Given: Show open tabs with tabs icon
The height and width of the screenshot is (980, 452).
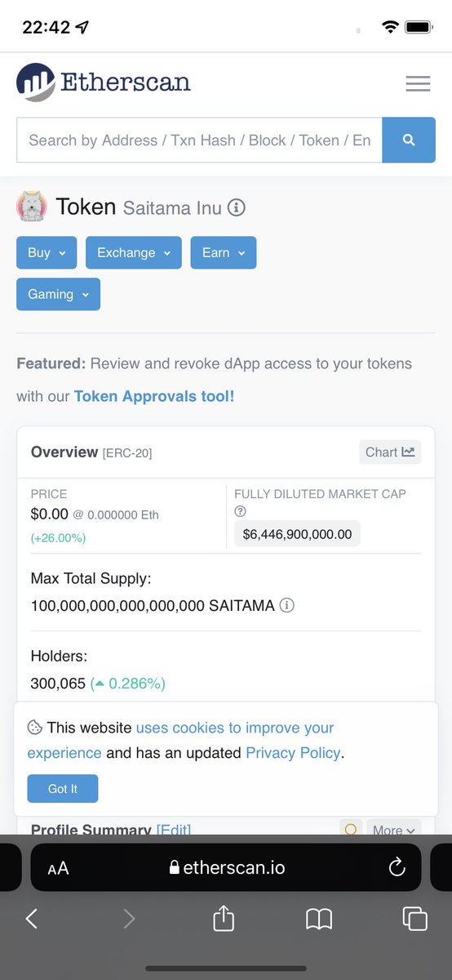Looking at the screenshot, I should 414,919.
